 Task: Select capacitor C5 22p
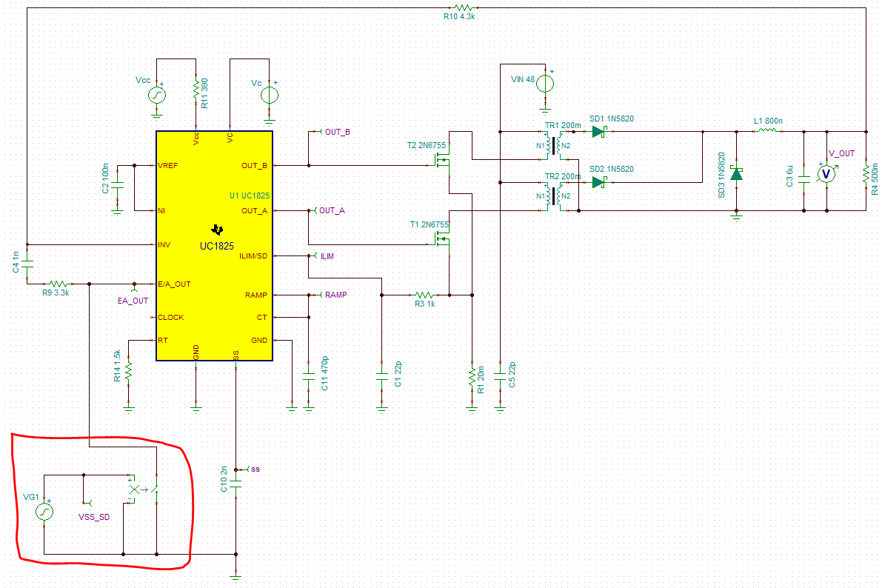(500, 376)
